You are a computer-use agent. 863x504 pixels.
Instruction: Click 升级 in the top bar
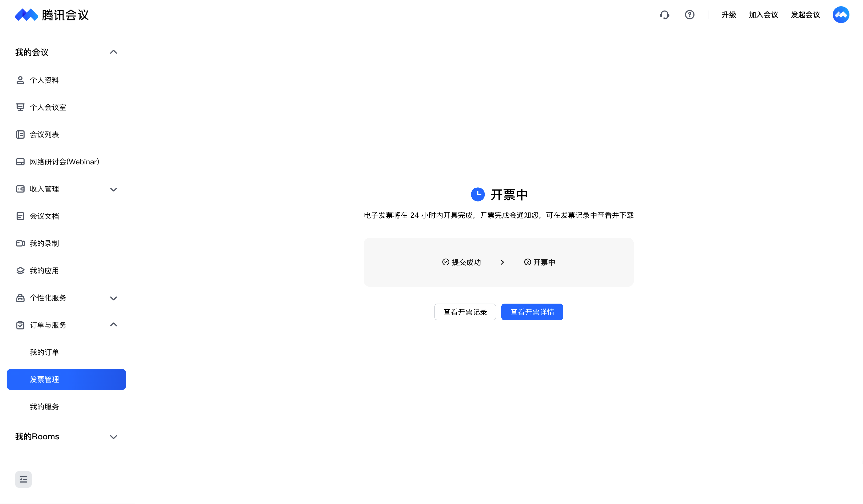point(729,15)
